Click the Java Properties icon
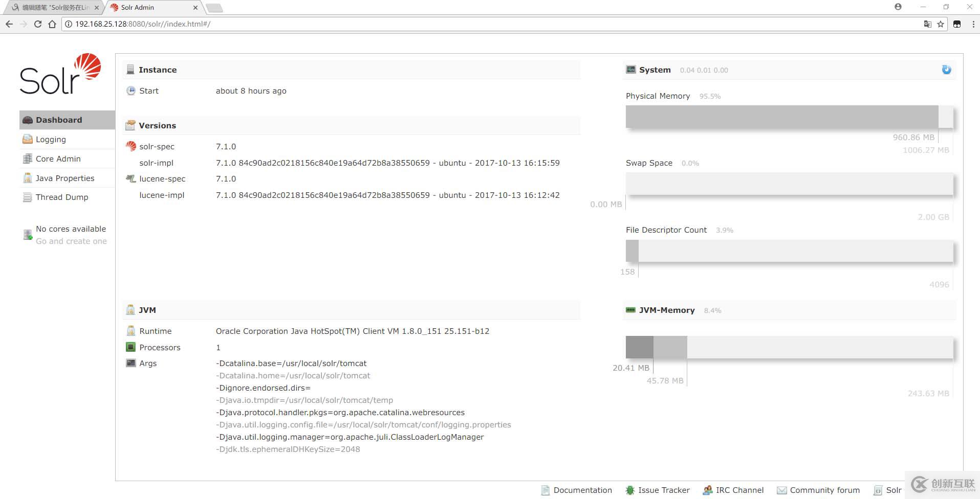This screenshot has width=980, height=499. pos(28,178)
